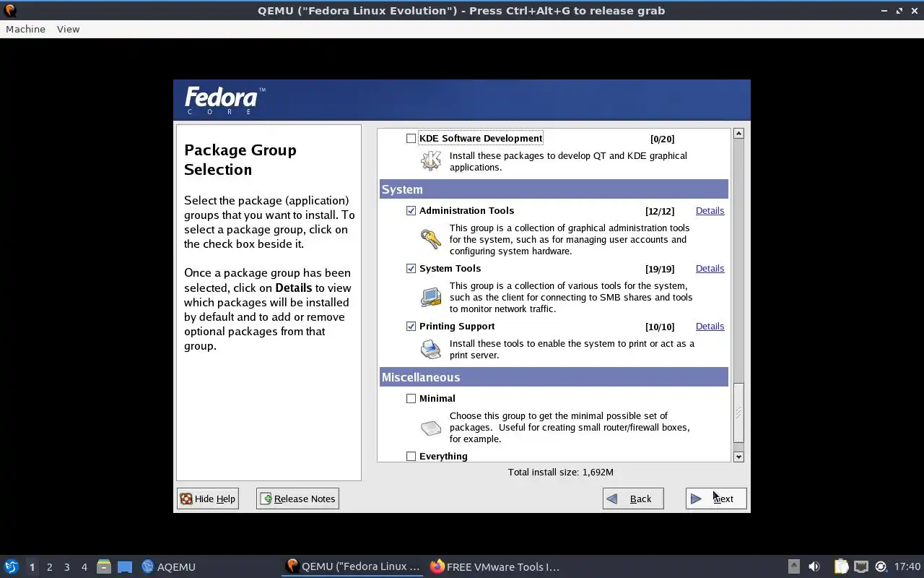924x578 pixels.
Task: Open Details for Printing Support
Action: (x=710, y=326)
